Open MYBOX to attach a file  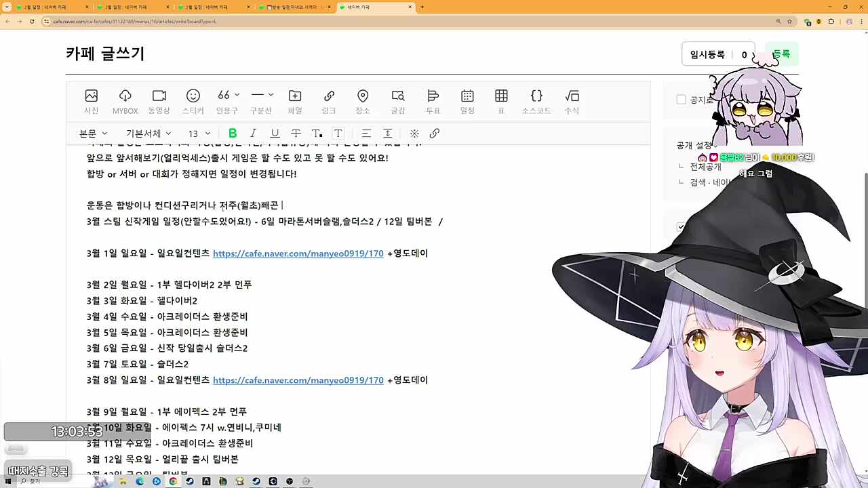pos(125,100)
